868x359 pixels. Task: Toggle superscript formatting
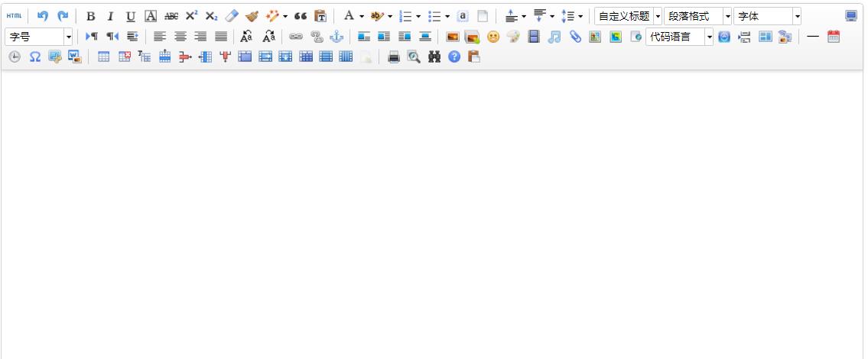pos(191,16)
